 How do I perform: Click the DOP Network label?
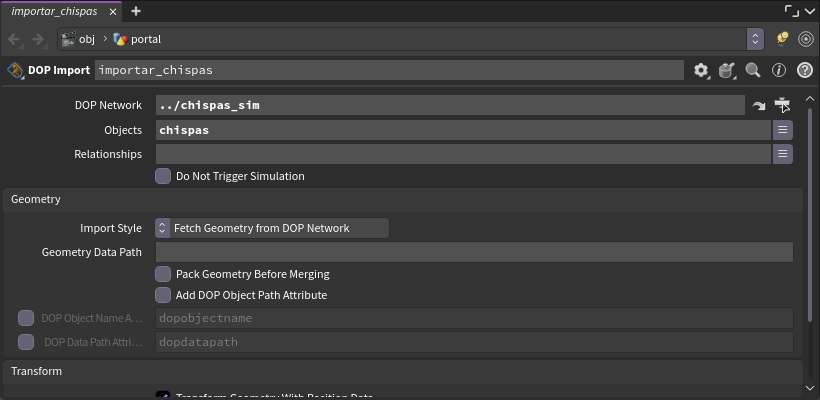(x=108, y=105)
